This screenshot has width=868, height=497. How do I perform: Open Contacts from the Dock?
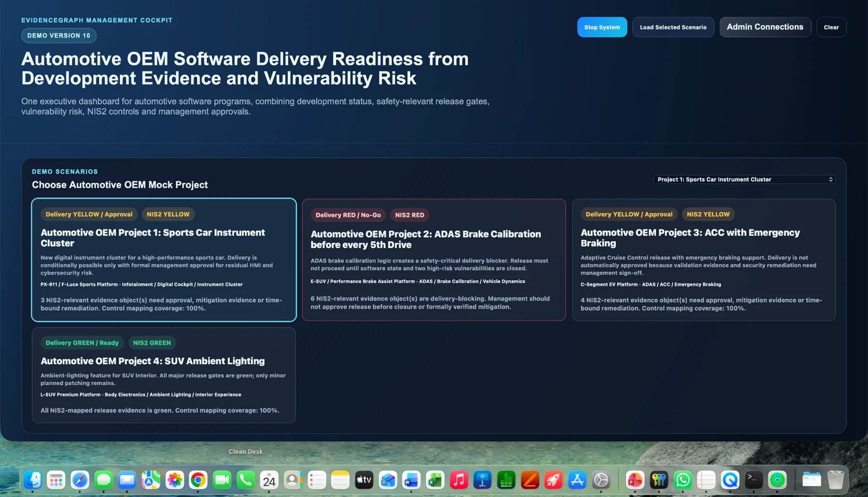pyautogui.click(x=293, y=480)
